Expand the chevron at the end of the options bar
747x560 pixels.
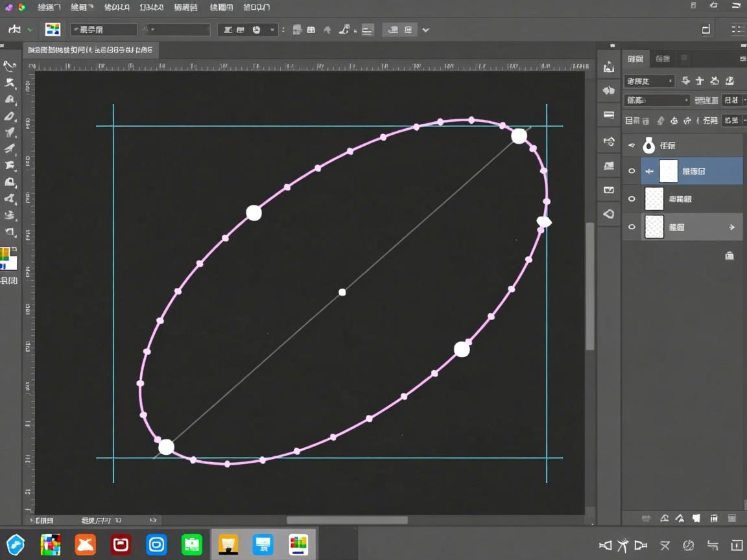426,30
